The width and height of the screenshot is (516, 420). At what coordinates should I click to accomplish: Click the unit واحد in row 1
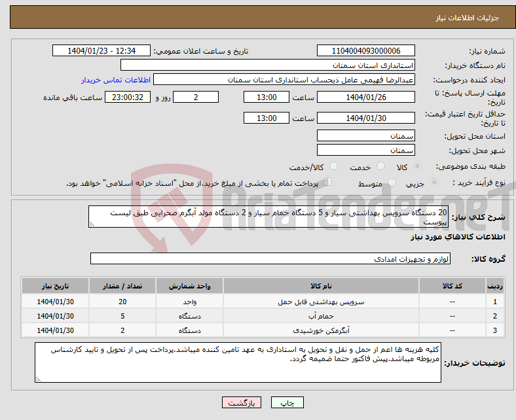point(189,302)
